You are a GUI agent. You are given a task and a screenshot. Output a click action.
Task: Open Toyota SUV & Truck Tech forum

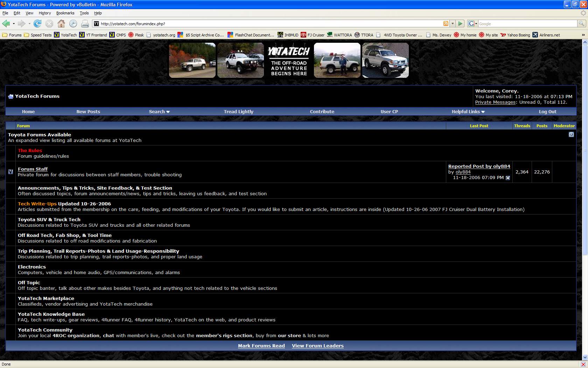coord(49,219)
